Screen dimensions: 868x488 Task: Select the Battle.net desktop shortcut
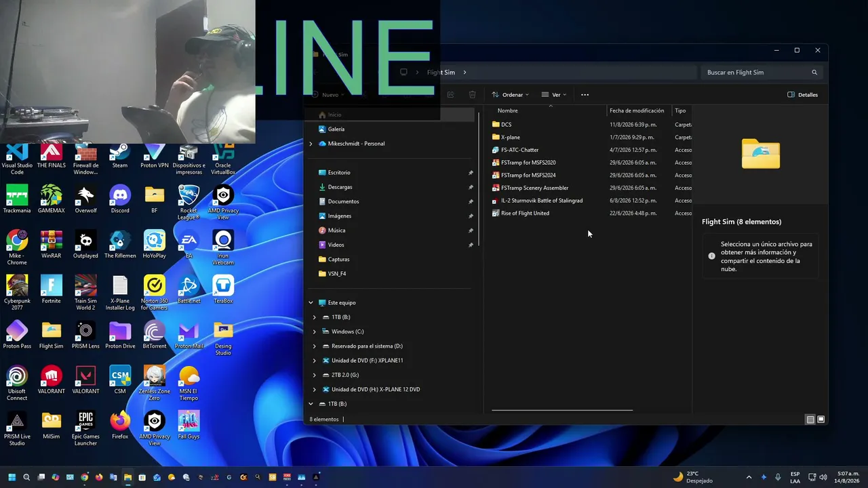click(x=189, y=290)
